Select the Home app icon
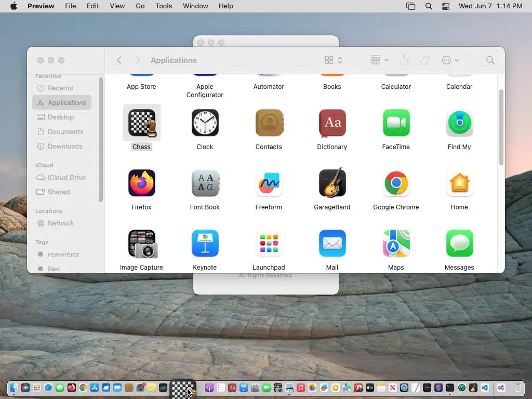This screenshot has width=532, height=399. point(459,183)
